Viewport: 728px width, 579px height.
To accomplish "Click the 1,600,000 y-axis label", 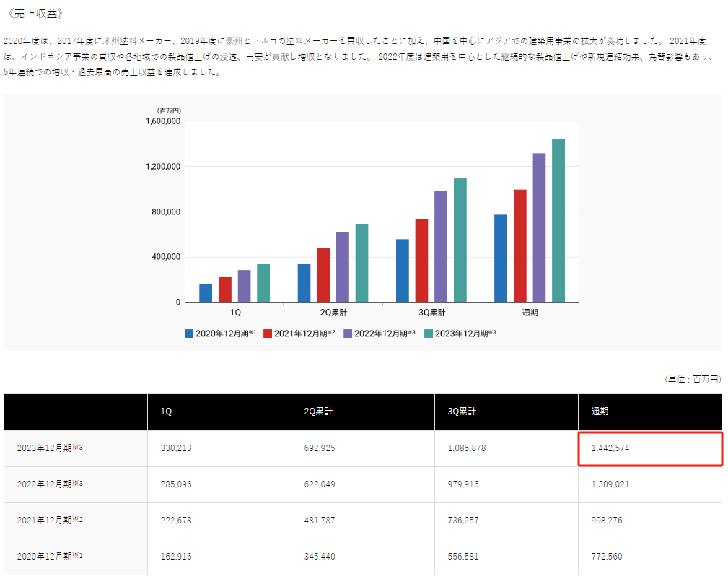I will 162,121.
